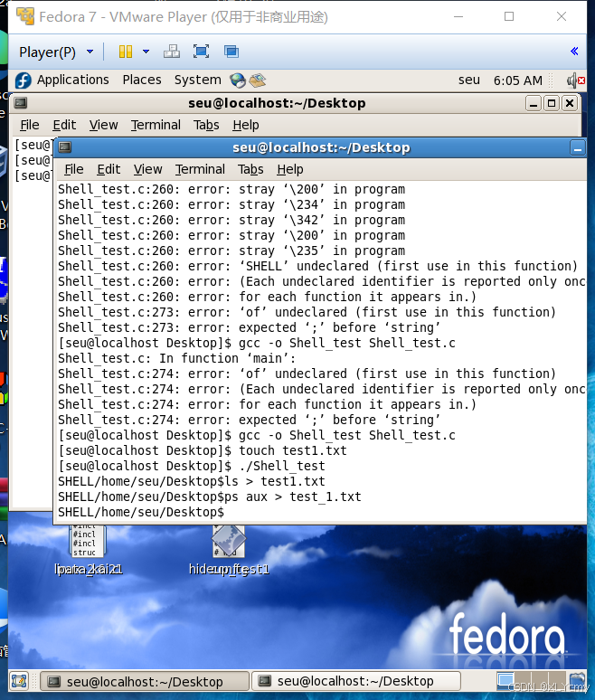Open Tabs menu in front terminal window

250,169
